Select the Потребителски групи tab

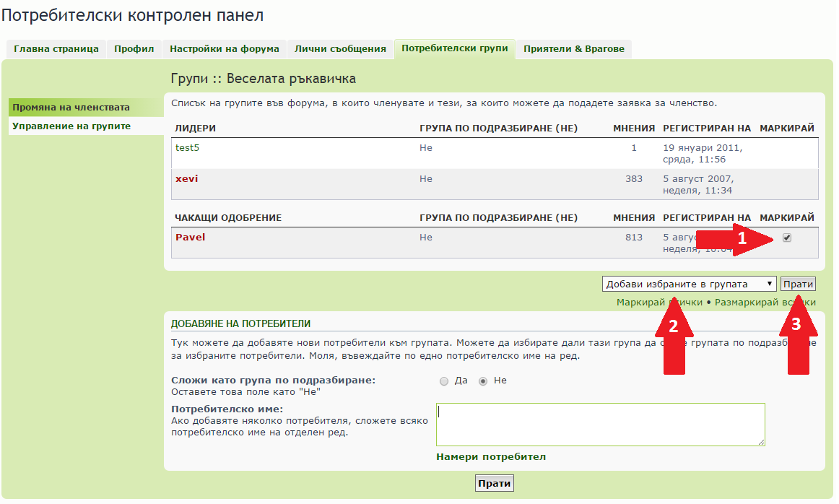point(454,49)
